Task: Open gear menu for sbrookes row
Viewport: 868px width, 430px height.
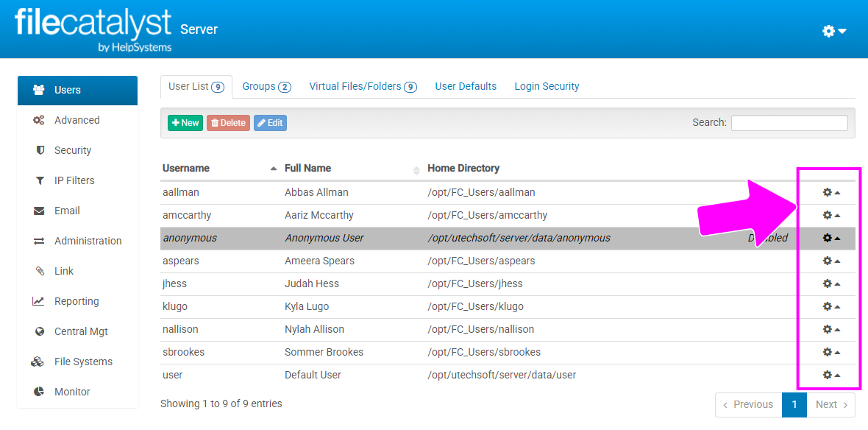Action: [x=831, y=352]
